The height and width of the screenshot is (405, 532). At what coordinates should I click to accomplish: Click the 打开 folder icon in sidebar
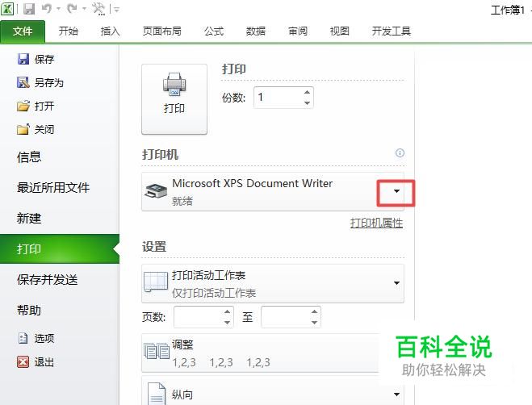point(23,106)
